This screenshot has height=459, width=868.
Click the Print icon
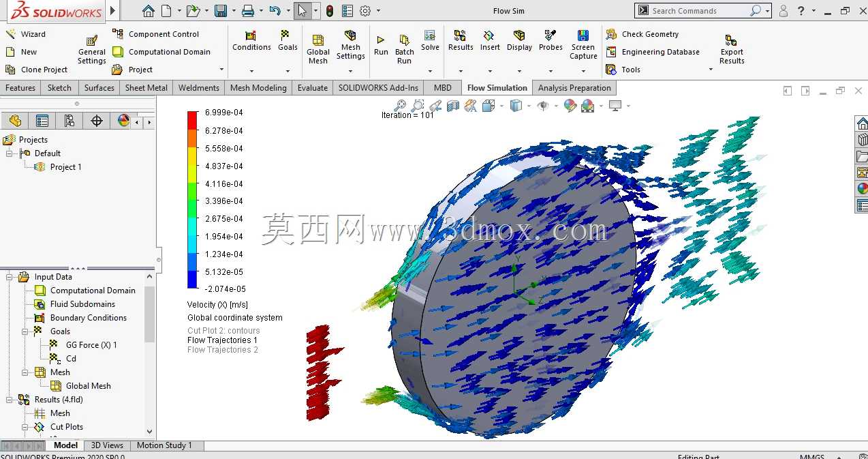(248, 11)
